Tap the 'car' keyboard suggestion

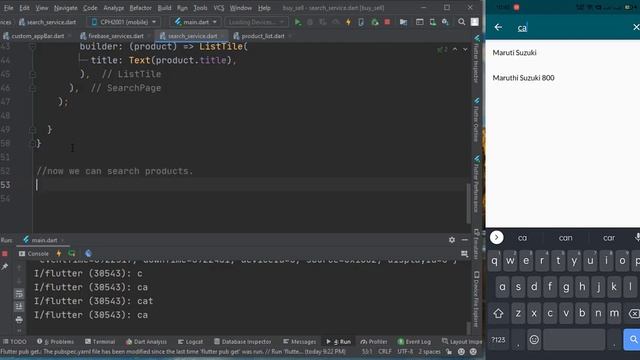tap(609, 238)
